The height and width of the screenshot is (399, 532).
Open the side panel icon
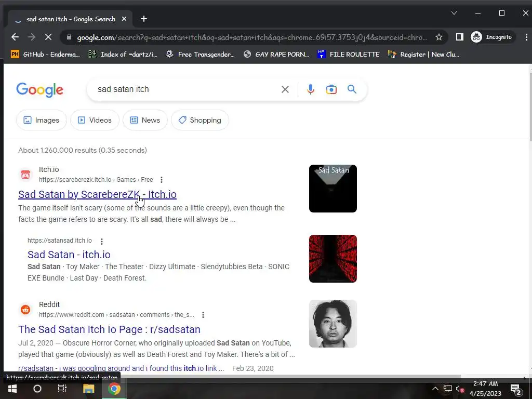459,37
